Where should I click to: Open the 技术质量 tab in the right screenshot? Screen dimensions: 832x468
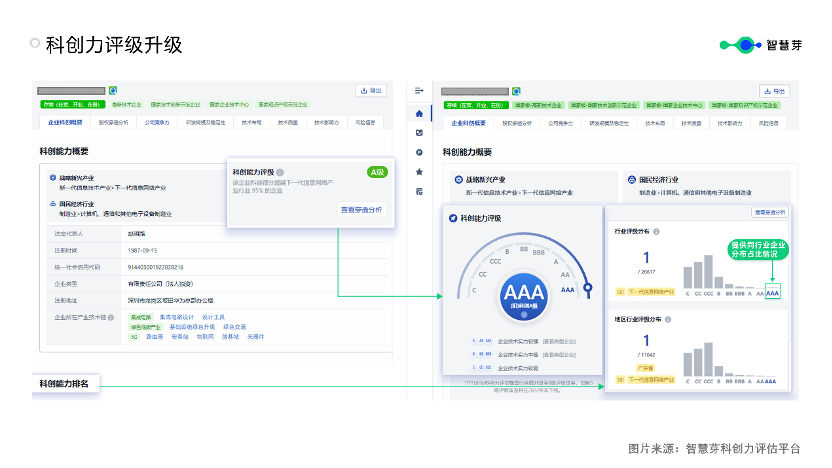[x=691, y=123]
